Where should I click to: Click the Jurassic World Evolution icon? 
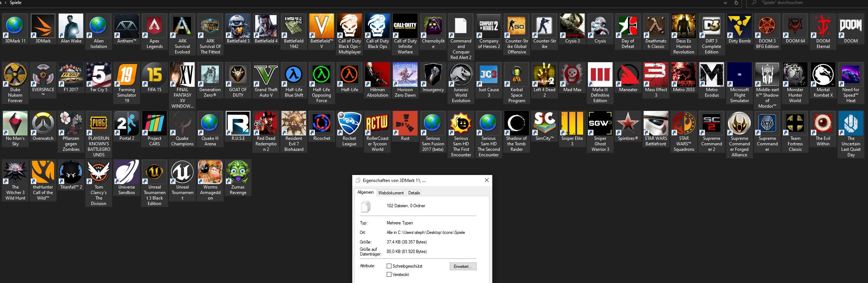[461, 83]
